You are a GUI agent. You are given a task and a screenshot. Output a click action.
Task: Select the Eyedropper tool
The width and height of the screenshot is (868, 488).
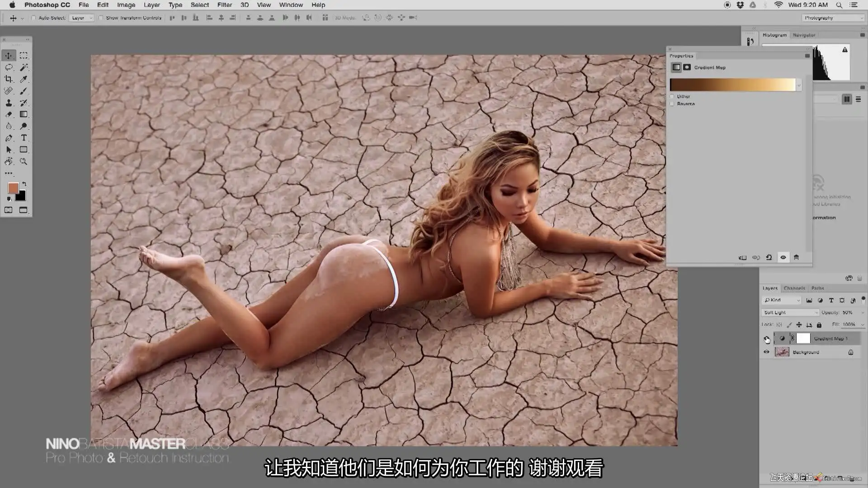pos(24,79)
